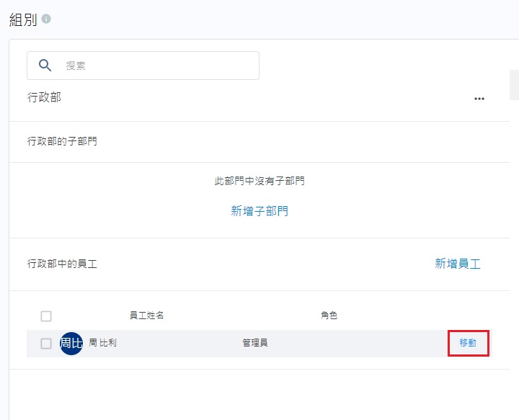Click the 組別 page title
This screenshot has height=420, width=519.
pyautogui.click(x=23, y=19)
